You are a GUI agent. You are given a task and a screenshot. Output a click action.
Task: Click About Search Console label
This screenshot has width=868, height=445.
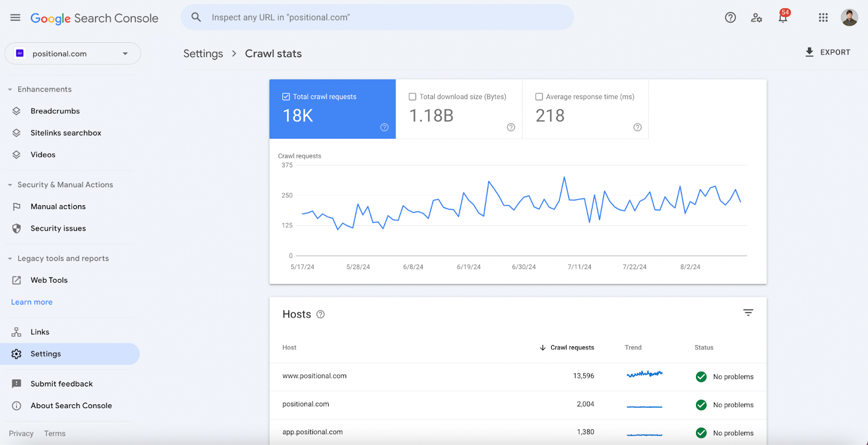(x=71, y=406)
